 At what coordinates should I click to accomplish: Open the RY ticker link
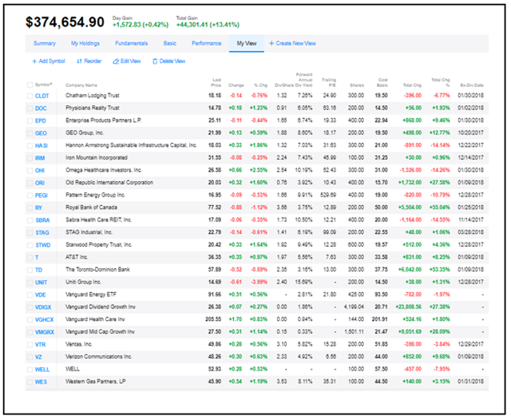[38, 208]
